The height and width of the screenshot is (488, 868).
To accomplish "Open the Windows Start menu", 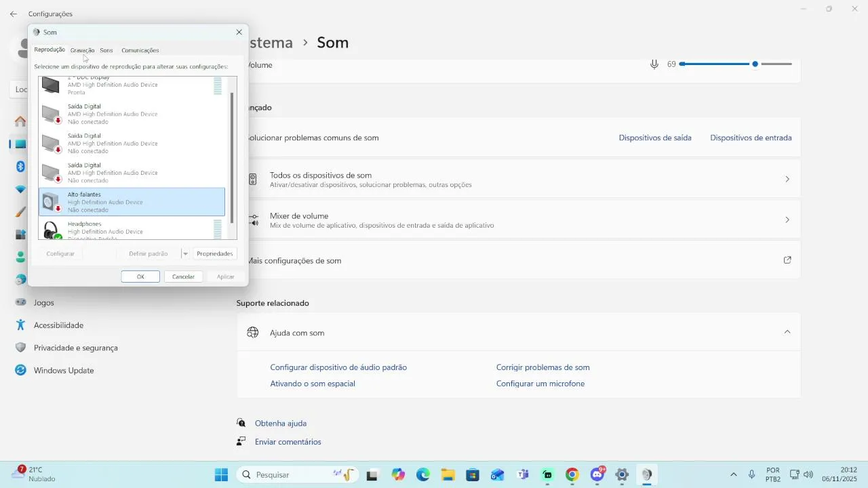I will (222, 474).
